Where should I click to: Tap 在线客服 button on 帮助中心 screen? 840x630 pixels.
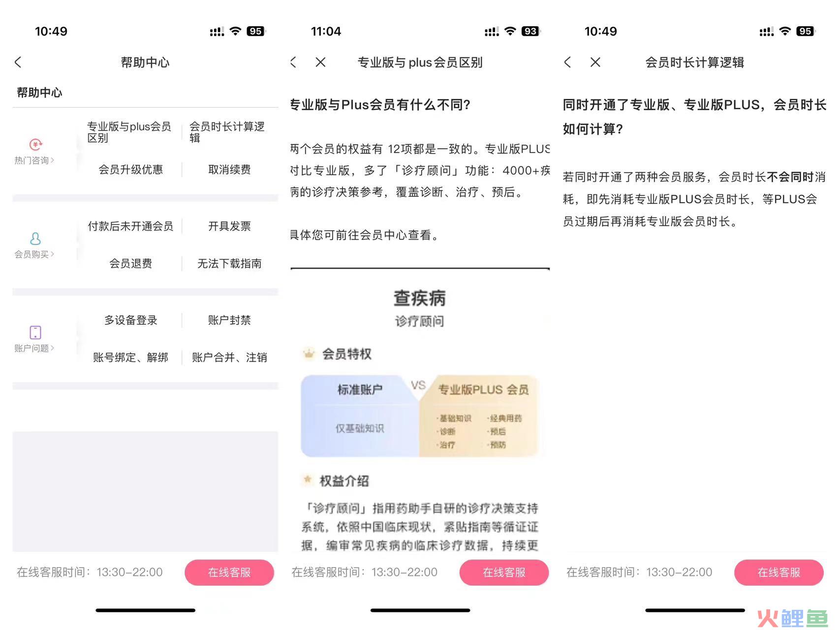[x=229, y=572]
